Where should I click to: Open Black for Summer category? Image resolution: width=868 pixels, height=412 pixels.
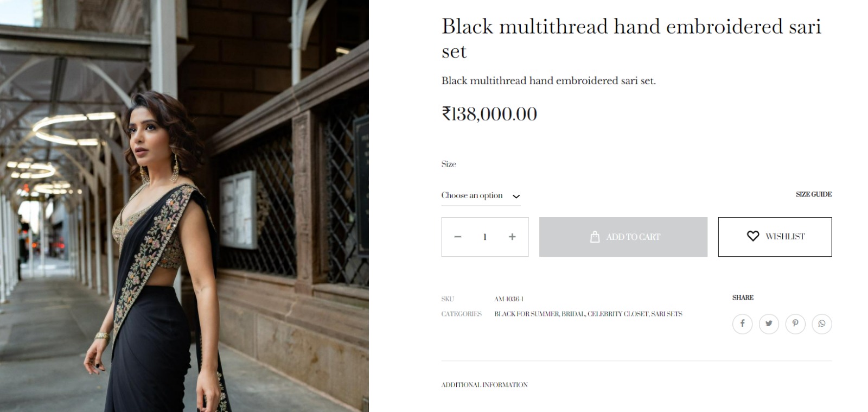[526, 314]
